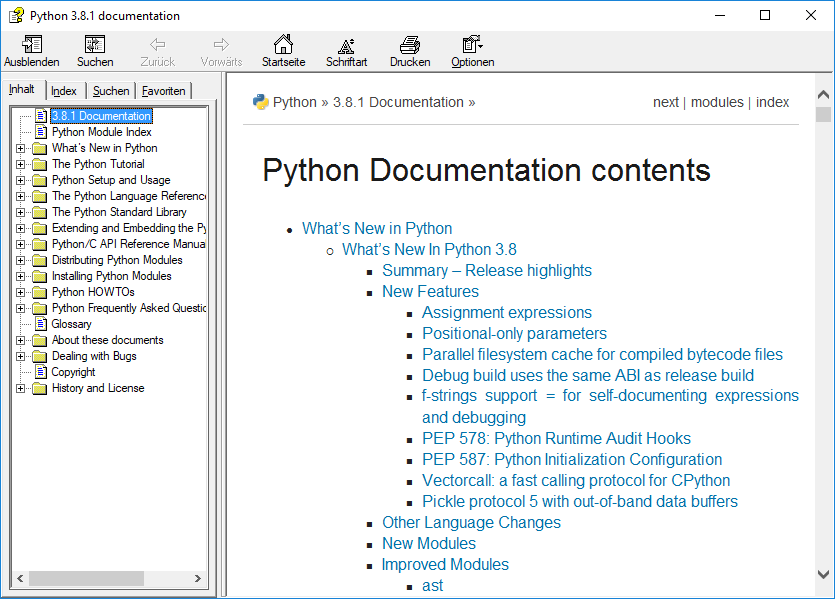Image resolution: width=835 pixels, height=599 pixels.
Task: Click folder icon of Installing Python Modules
Action: pyautogui.click(x=39, y=276)
